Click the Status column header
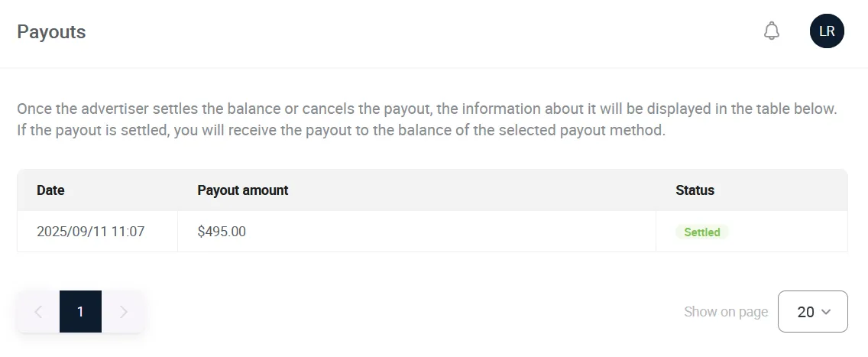The image size is (868, 357). point(695,190)
